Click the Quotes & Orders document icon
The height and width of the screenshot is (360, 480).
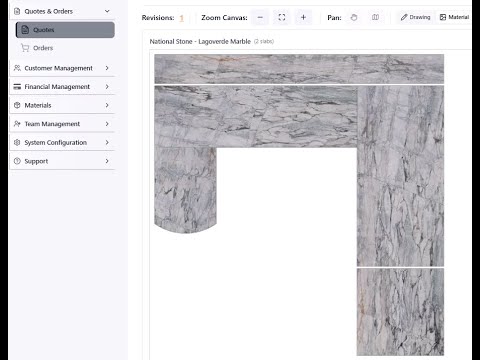17,11
